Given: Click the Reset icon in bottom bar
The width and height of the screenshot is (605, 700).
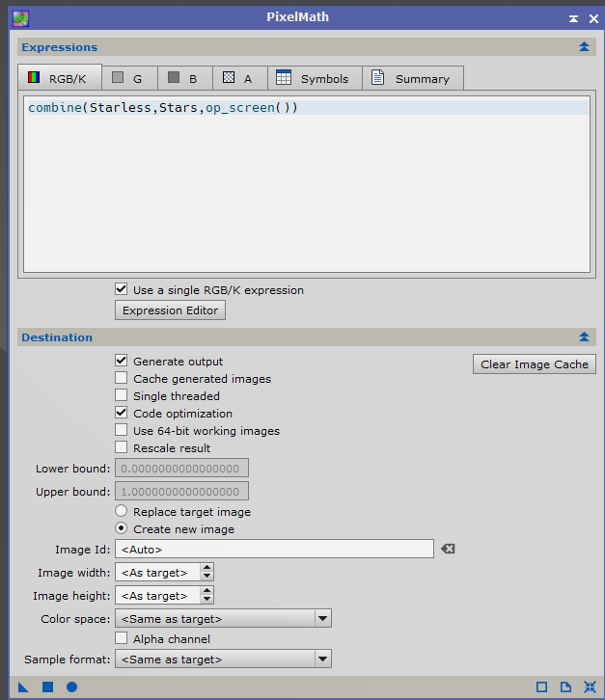Looking at the screenshot, I should 590,687.
